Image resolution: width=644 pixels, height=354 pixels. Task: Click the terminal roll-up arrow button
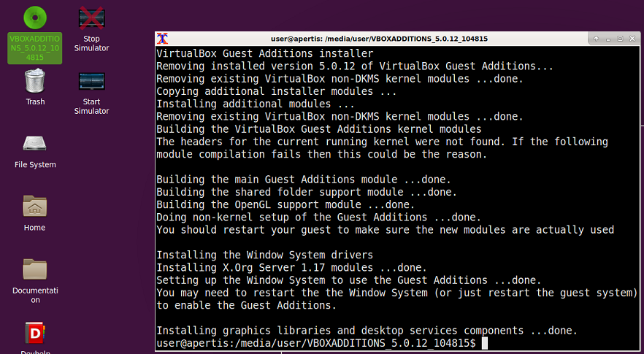[596, 39]
